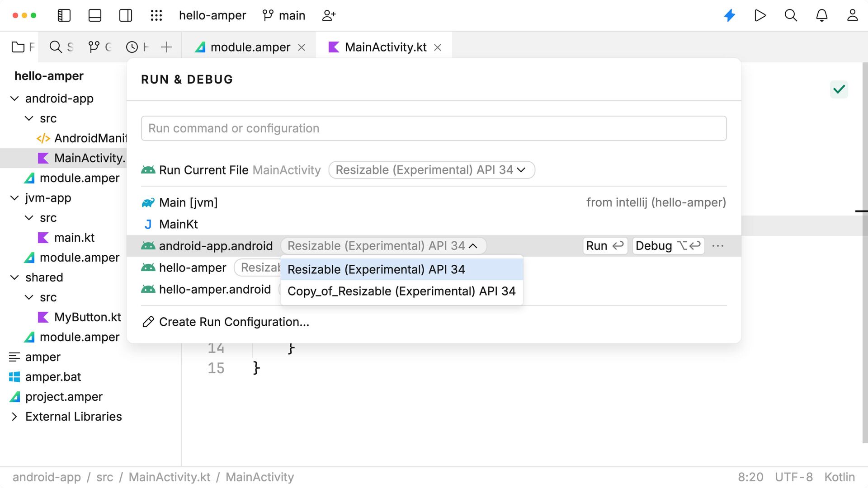Collapse src under jvm-app
The width and height of the screenshot is (868, 488).
pyautogui.click(x=29, y=218)
